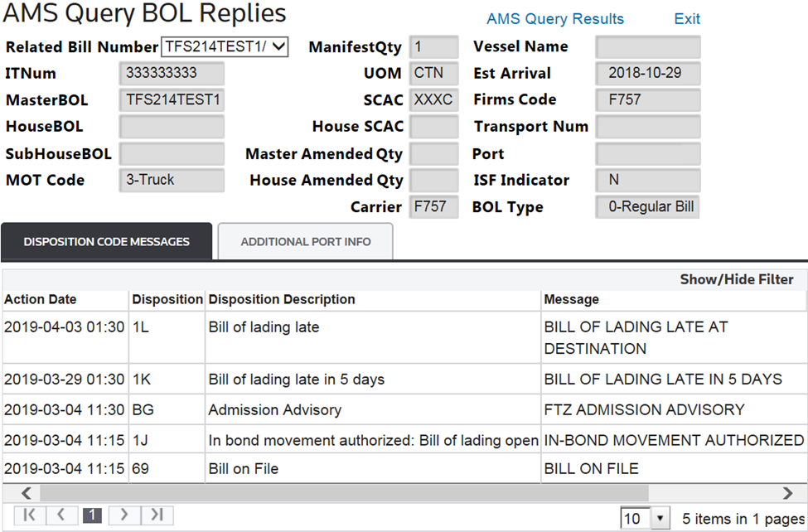
Task: Open AMS Query Results link
Action: click(554, 19)
